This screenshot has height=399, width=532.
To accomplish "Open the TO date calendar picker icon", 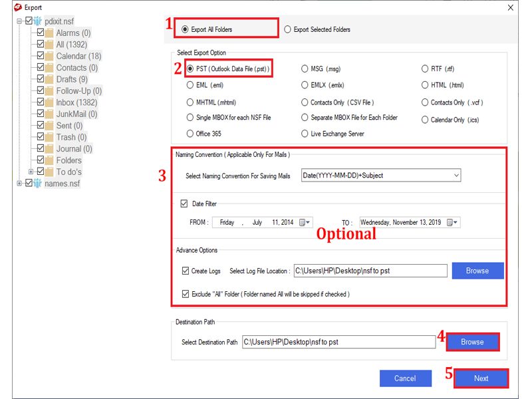I will coord(452,223).
